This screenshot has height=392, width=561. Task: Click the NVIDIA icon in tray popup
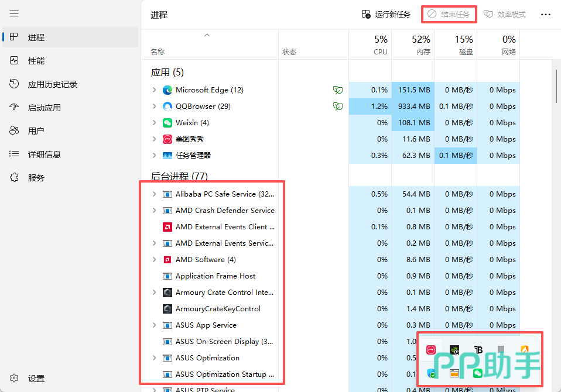pos(454,350)
